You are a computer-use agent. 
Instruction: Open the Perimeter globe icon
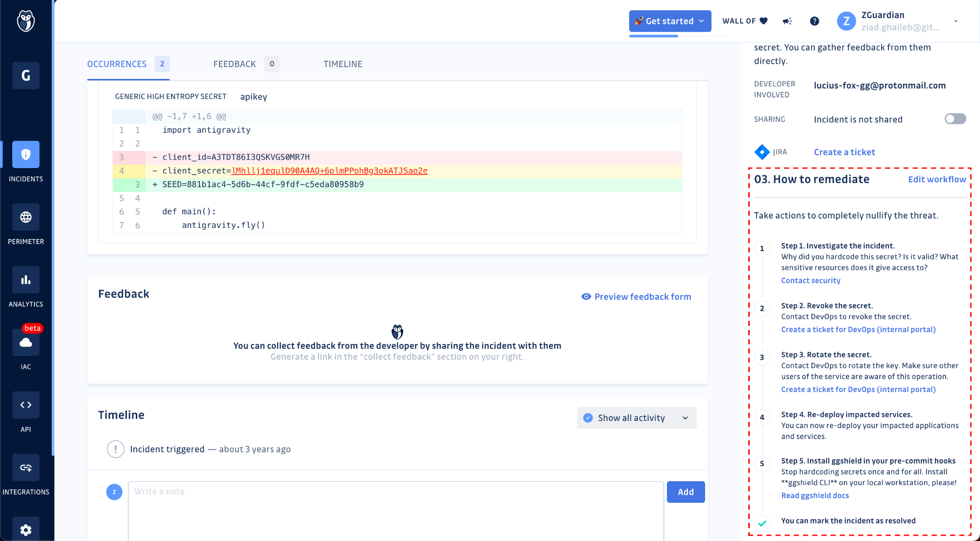[x=26, y=217]
